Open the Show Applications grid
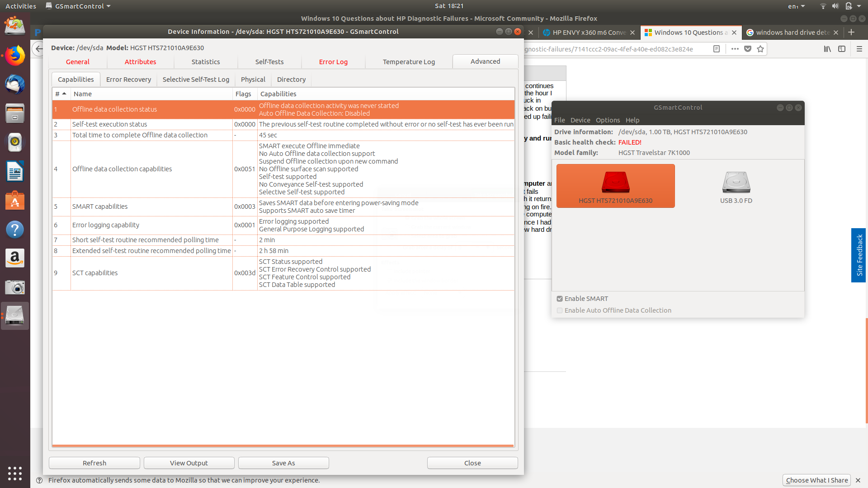The width and height of the screenshot is (868, 488). pos(15,473)
